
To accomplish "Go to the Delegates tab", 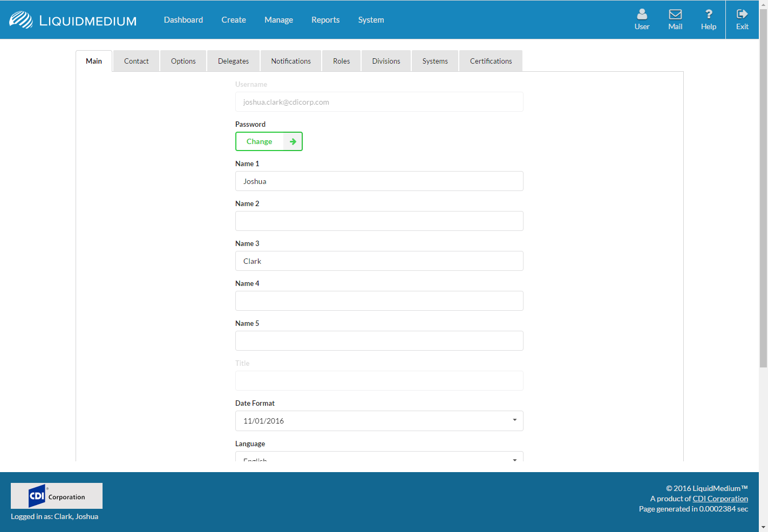I will pyautogui.click(x=233, y=61).
